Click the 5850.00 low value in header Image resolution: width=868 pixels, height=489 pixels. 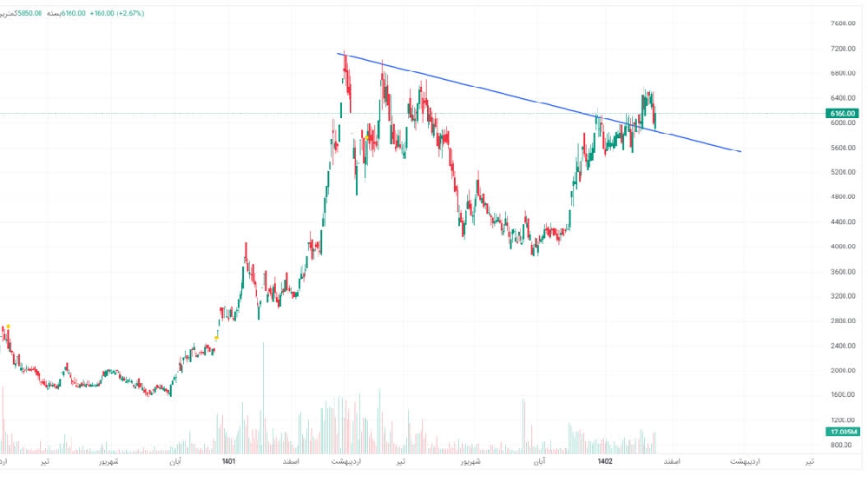[30, 13]
